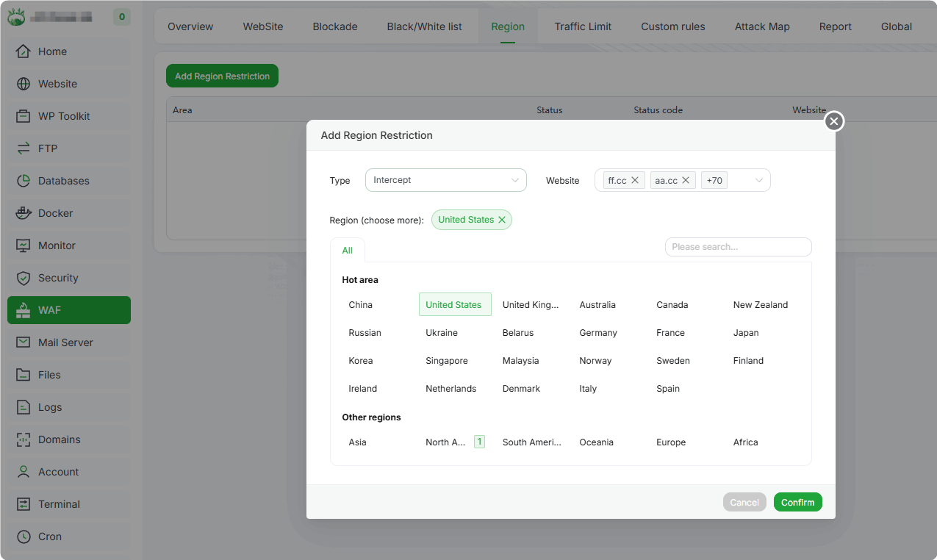Open the Attack Map tab

coord(762,26)
